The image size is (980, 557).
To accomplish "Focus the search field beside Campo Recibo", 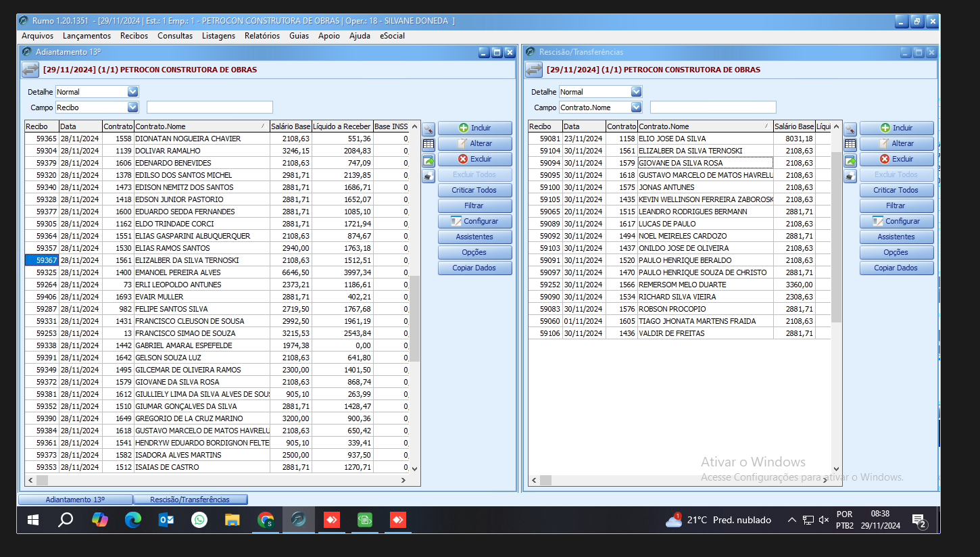I will pos(210,107).
